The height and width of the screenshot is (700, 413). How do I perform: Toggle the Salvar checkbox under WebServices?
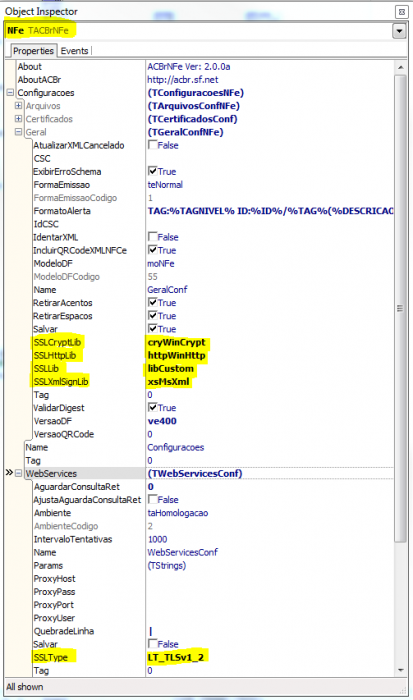pos(153,644)
